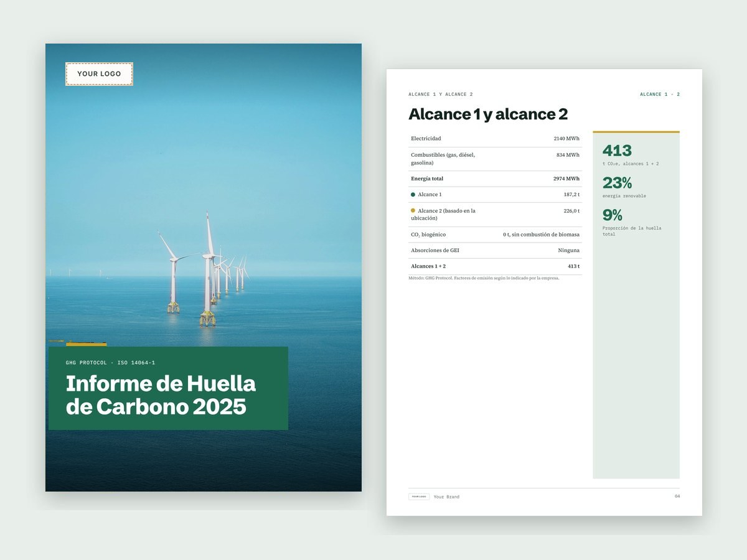Screen dimensions: 747x560
Task: Select the cover title 'Informe de Huella de Carbono 2025'
Action: point(161,395)
